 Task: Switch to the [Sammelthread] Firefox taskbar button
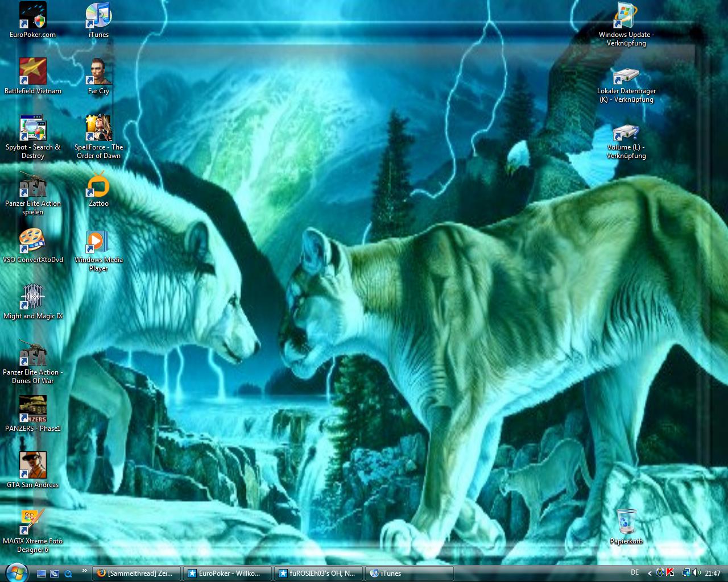point(136,573)
